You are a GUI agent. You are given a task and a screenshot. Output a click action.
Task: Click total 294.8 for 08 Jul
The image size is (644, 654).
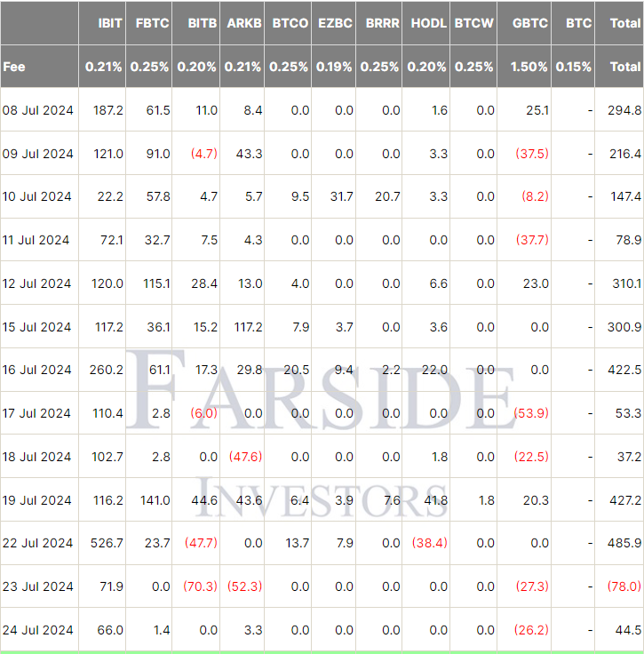[624, 110]
